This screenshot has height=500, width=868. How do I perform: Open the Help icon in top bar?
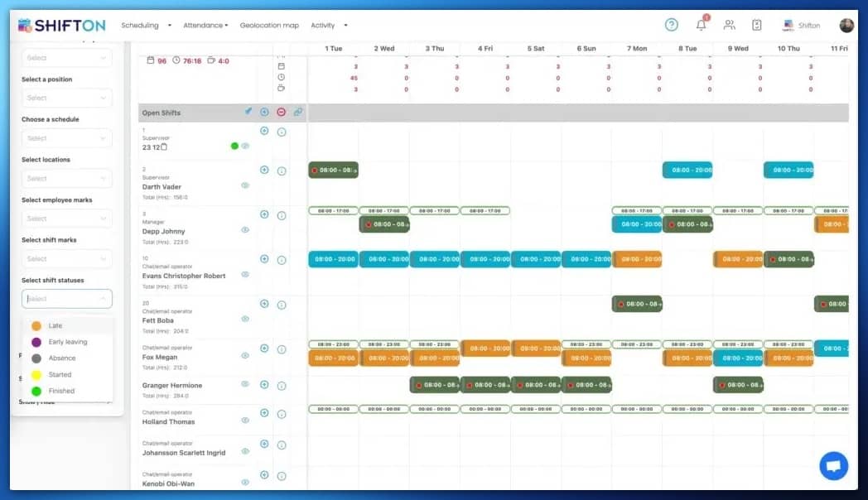coord(671,24)
